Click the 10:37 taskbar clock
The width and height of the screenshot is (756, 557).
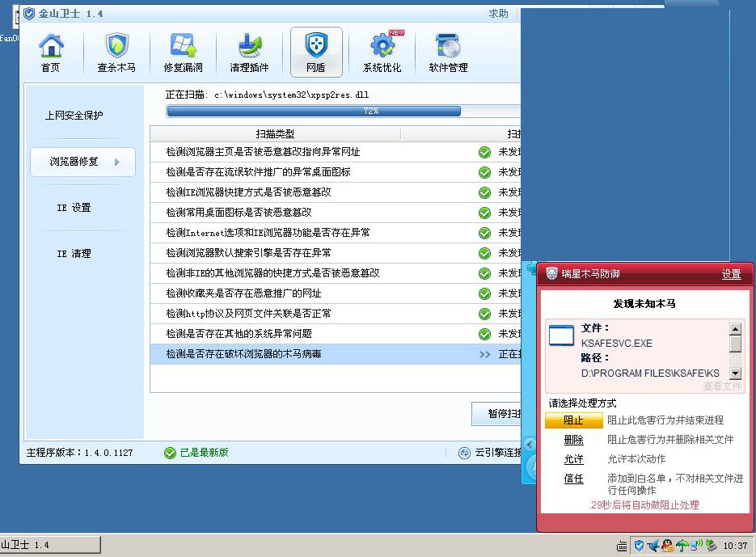(735, 546)
